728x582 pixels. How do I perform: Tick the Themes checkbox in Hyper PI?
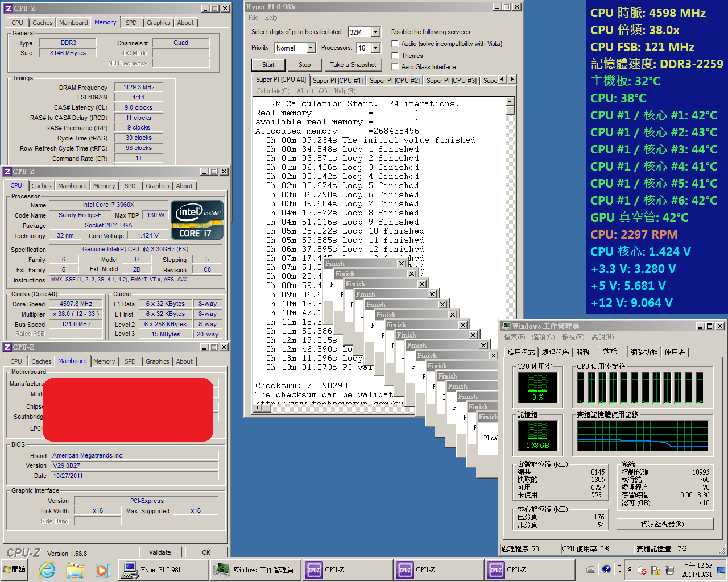(x=395, y=55)
